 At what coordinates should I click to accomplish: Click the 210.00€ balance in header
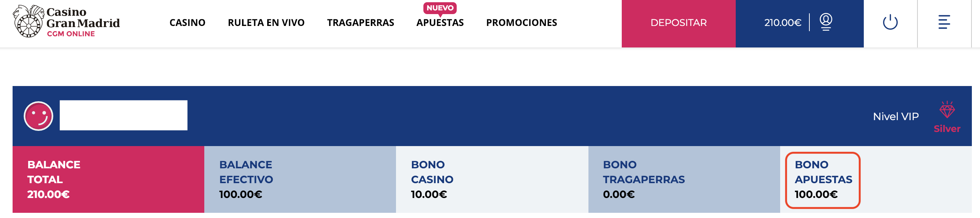pyautogui.click(x=782, y=23)
